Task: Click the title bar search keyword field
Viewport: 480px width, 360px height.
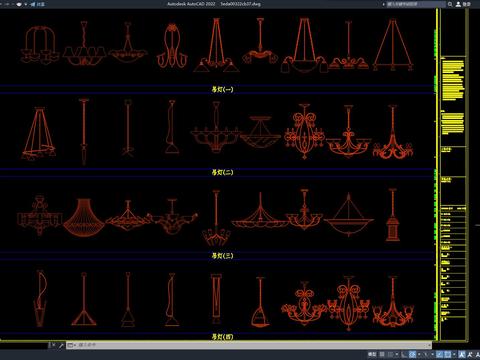Action: (x=416, y=4)
